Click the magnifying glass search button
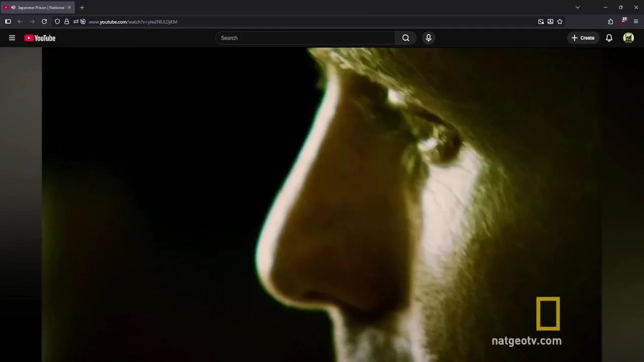 pyautogui.click(x=406, y=38)
